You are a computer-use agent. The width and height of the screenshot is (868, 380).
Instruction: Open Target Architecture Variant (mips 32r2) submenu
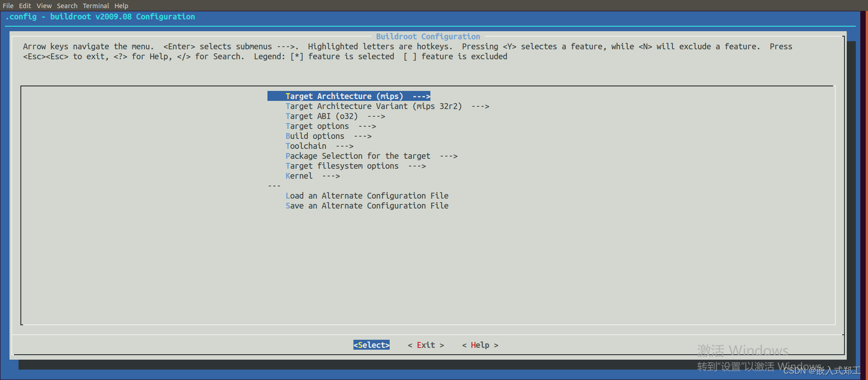pyautogui.click(x=387, y=106)
